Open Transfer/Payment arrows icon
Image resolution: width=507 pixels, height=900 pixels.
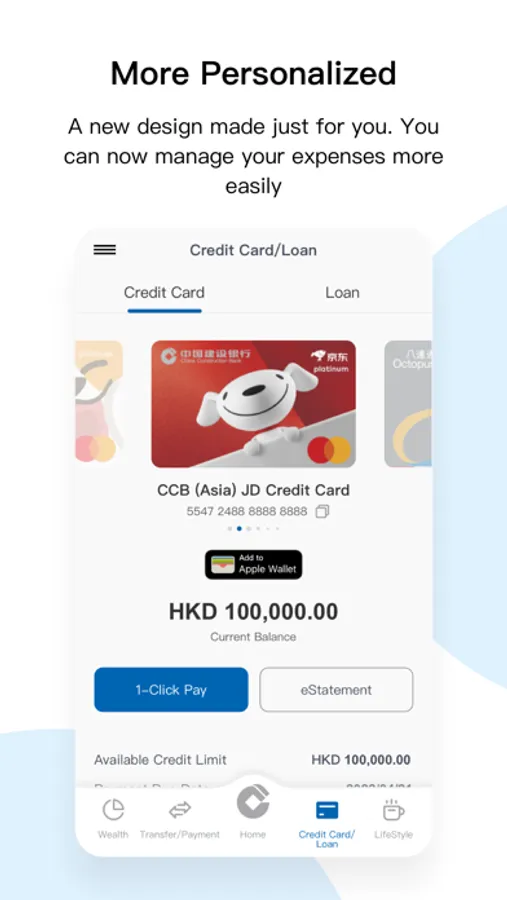point(180,810)
